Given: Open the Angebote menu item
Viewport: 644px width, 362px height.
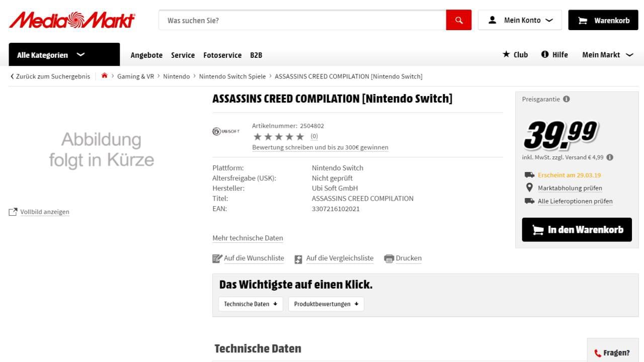Looking at the screenshot, I should tap(146, 55).
